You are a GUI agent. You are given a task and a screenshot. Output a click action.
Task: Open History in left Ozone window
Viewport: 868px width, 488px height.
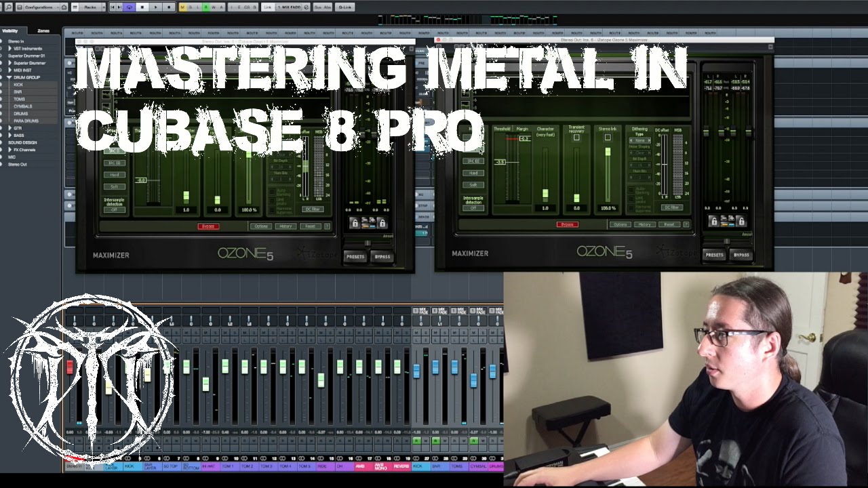coord(285,226)
